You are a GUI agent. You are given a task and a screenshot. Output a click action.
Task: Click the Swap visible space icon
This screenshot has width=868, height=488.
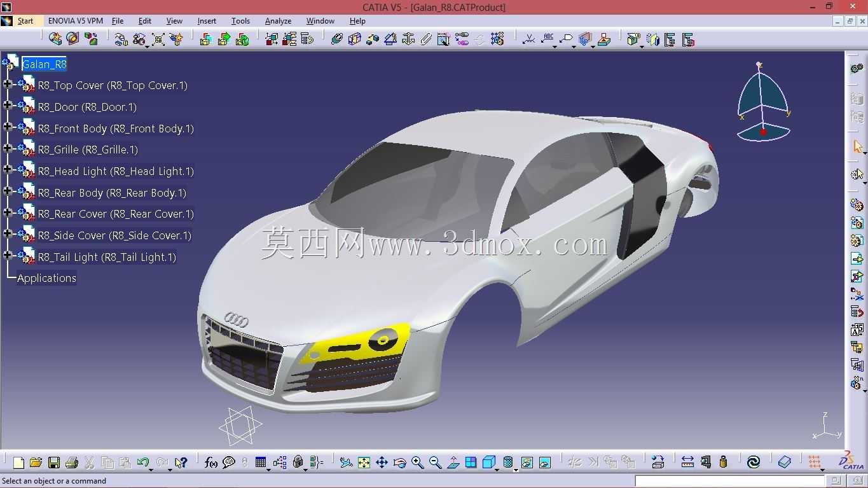pos(545,463)
